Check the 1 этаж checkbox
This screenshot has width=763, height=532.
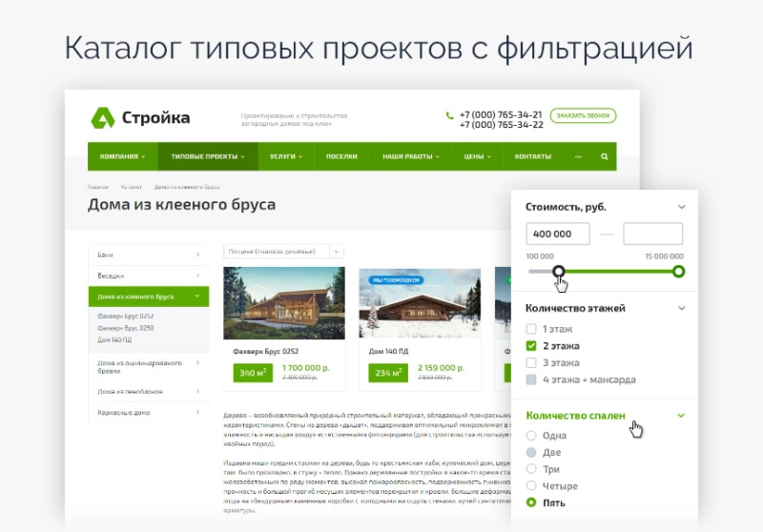coord(532,329)
